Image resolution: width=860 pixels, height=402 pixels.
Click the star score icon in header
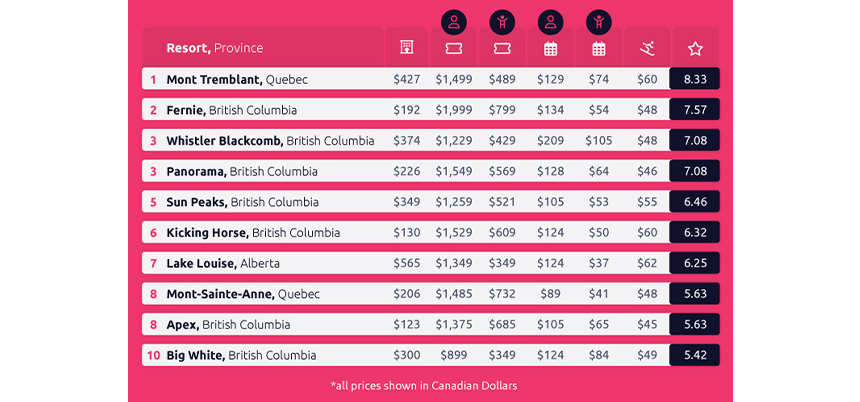pos(695,49)
